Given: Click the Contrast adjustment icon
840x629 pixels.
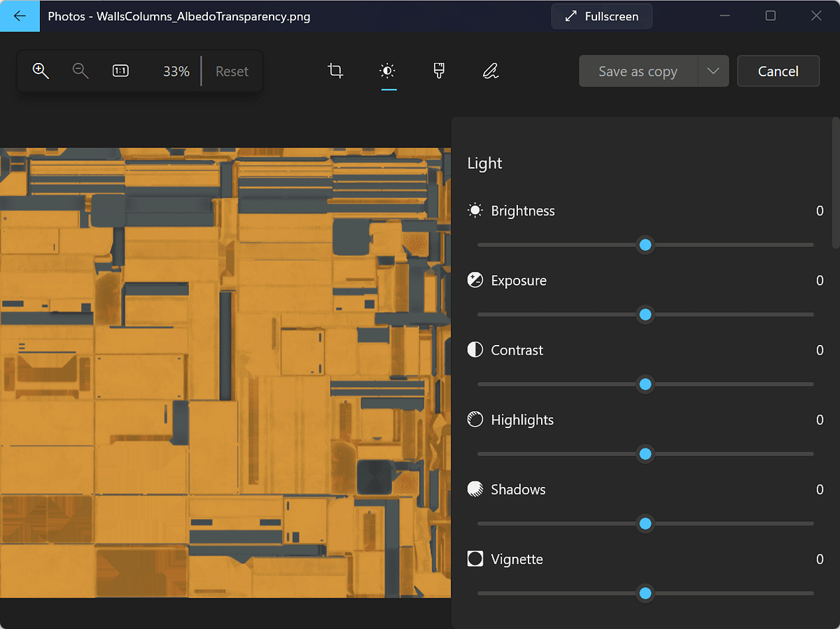Looking at the screenshot, I should click(x=475, y=350).
